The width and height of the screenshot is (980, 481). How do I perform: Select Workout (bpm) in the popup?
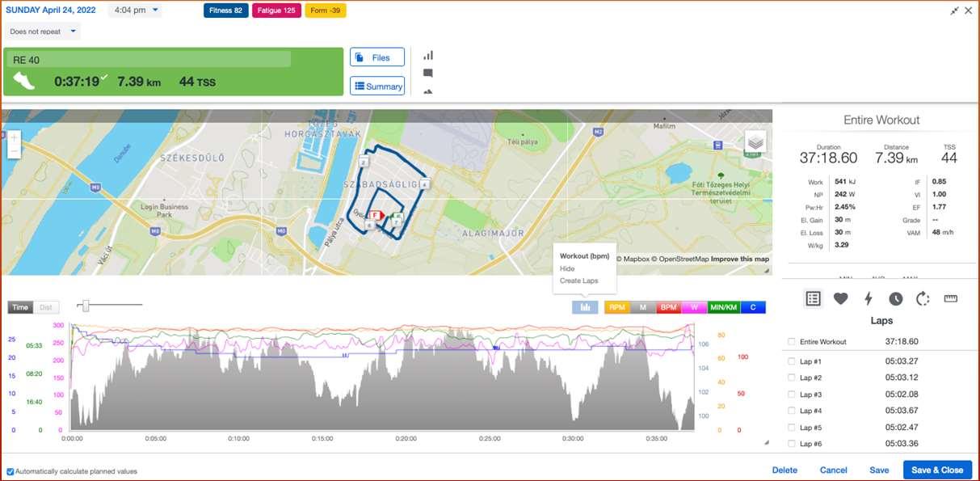pos(584,256)
